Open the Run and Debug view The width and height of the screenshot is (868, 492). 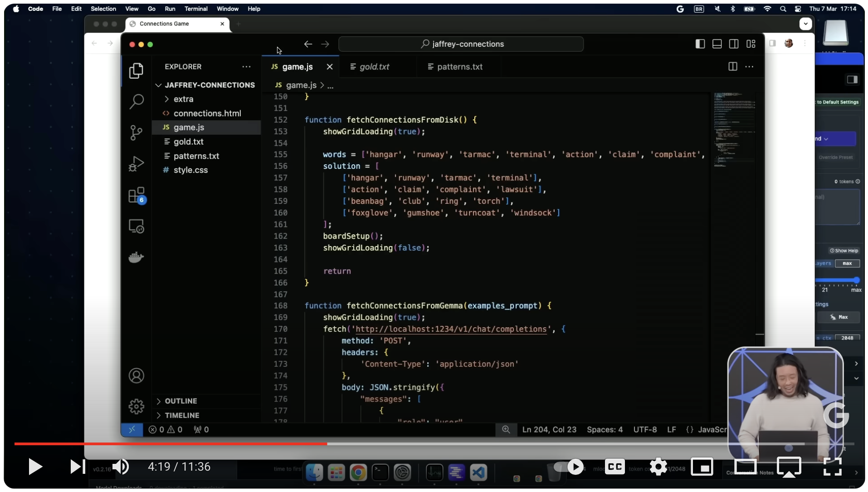coord(136,164)
